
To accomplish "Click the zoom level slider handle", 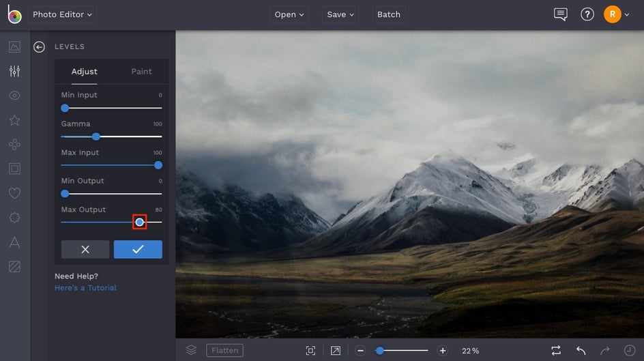I will click(x=380, y=350).
